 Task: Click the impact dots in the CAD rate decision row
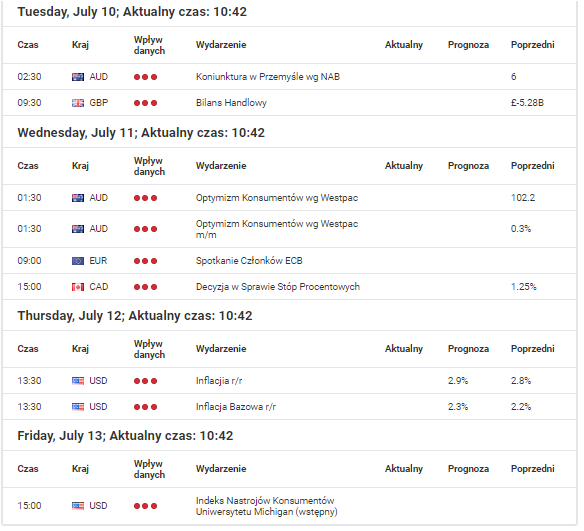[x=146, y=287]
